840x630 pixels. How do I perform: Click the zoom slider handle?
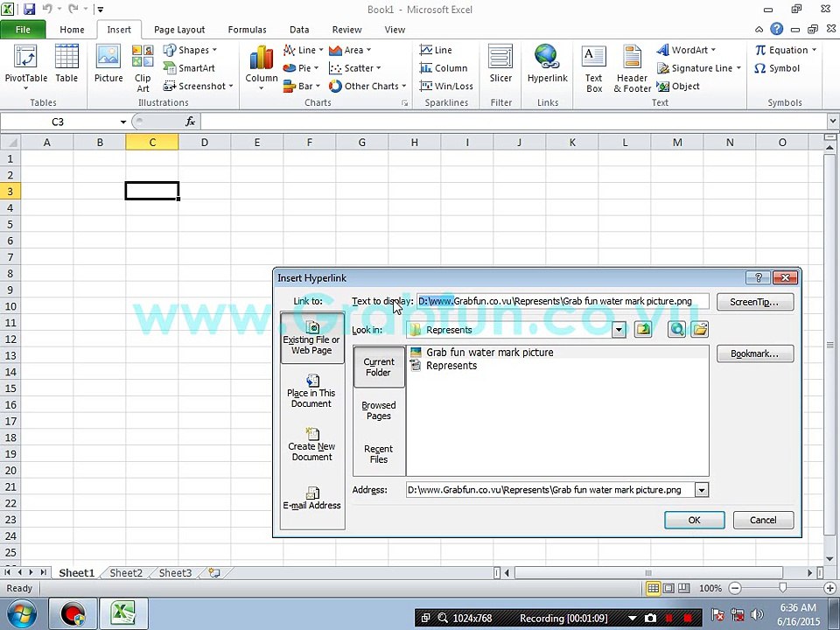pyautogui.click(x=782, y=588)
